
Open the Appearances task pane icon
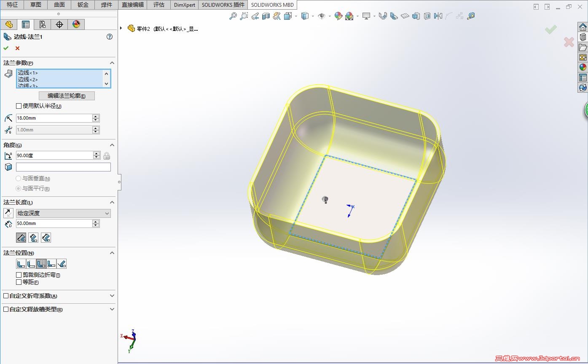(583, 67)
